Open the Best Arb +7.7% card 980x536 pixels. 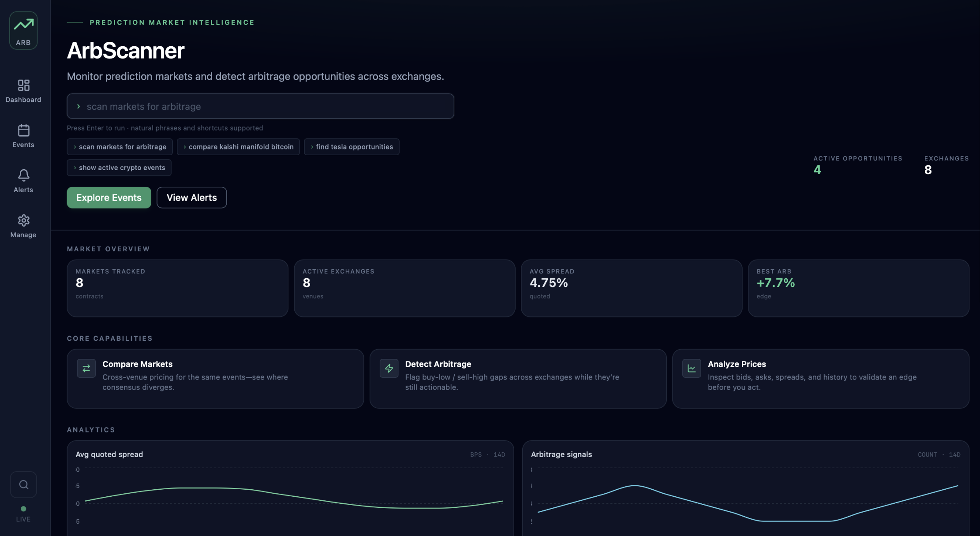point(858,288)
